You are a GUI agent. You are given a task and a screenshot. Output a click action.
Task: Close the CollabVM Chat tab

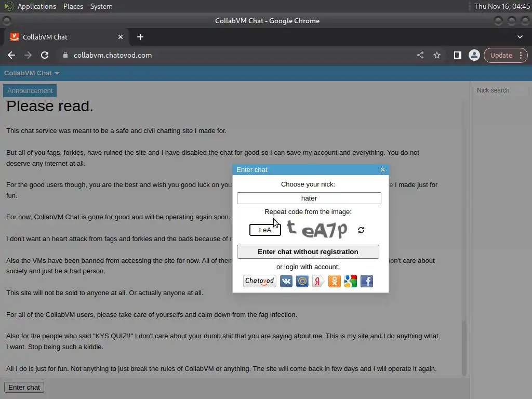click(121, 37)
